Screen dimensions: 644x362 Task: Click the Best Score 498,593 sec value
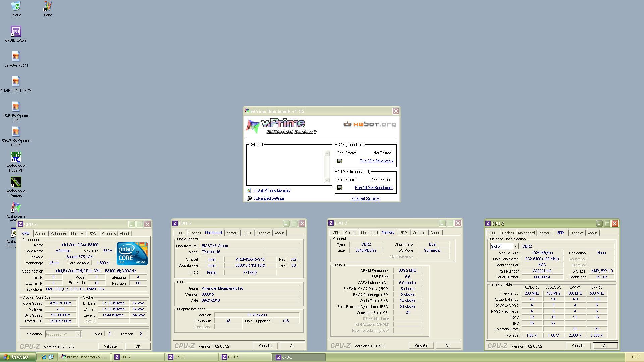tap(381, 180)
